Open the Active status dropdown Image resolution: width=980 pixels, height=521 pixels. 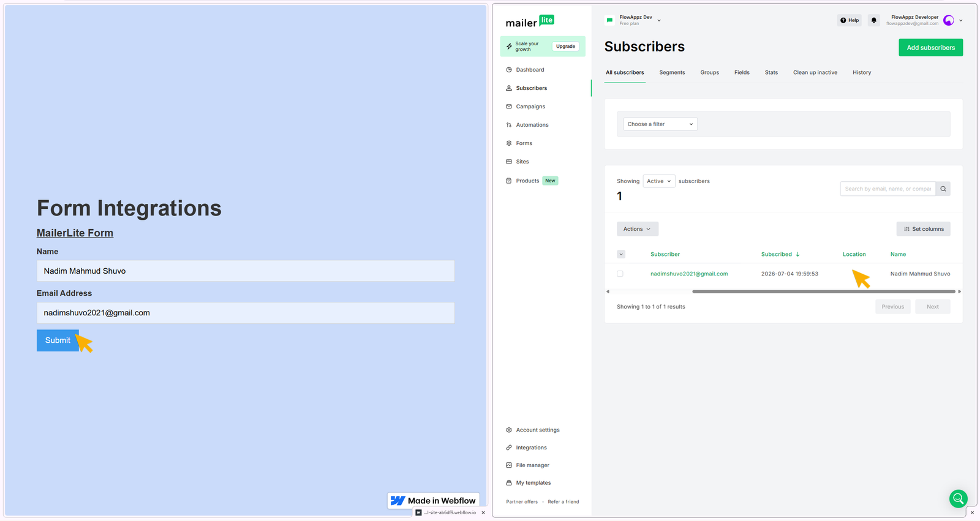click(659, 181)
